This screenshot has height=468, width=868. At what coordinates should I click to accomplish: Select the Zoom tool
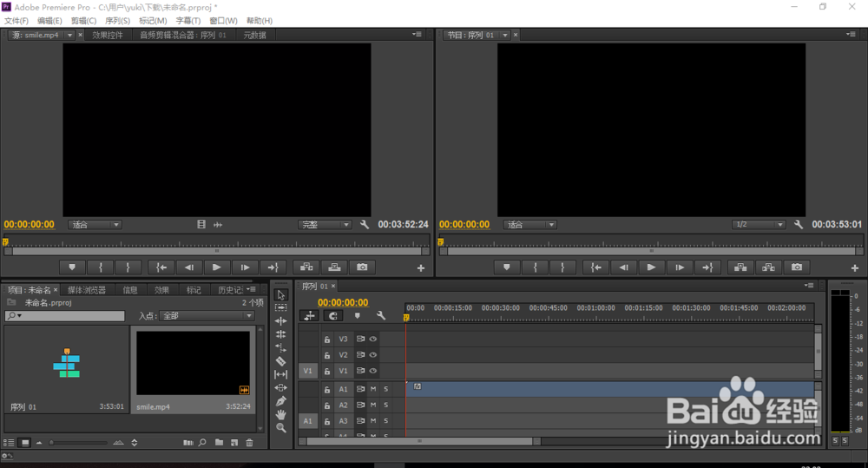tap(280, 427)
